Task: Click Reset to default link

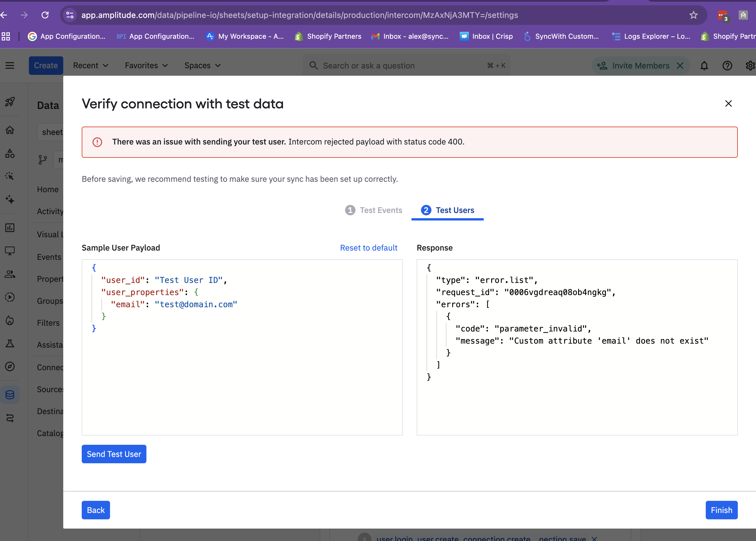Action: click(368, 248)
